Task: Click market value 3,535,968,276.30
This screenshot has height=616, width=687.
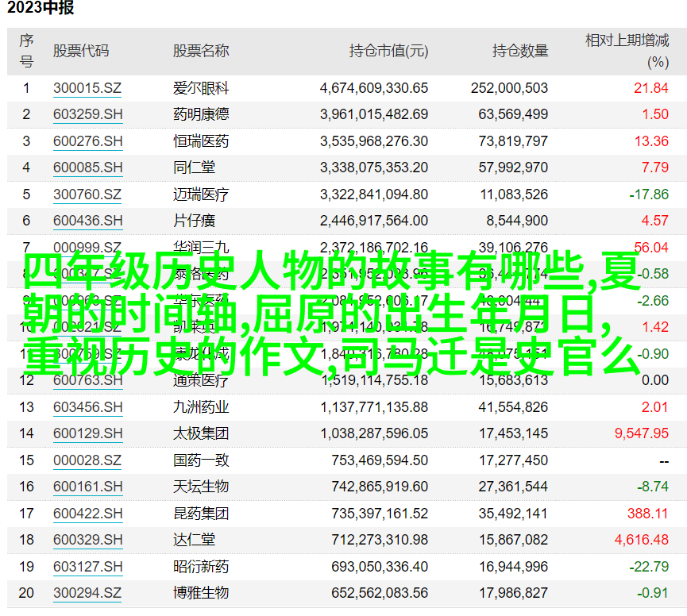Action: [374, 141]
